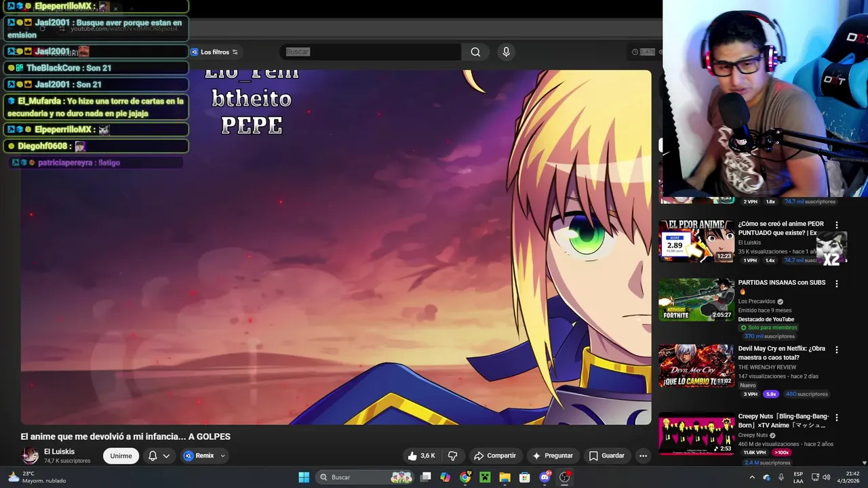Screen dimensions: 868x488
Task: Click the El Luiskis channel avatar
Action: [x=31, y=455]
